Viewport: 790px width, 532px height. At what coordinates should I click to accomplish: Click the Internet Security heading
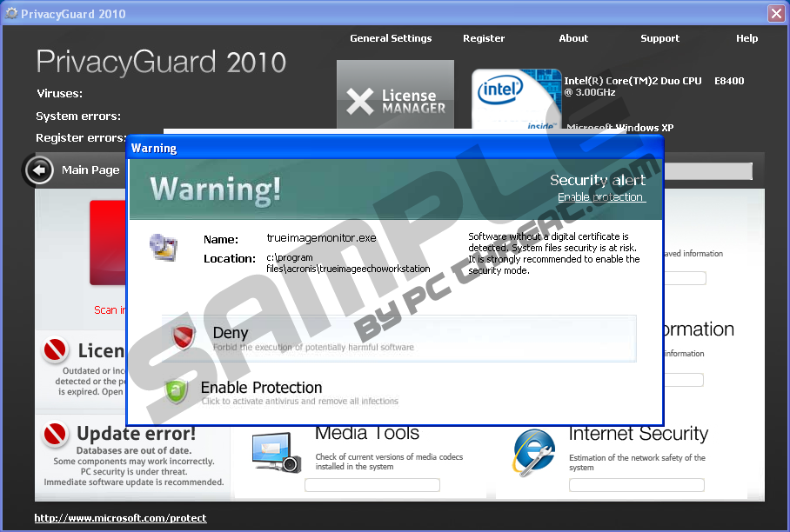639,434
